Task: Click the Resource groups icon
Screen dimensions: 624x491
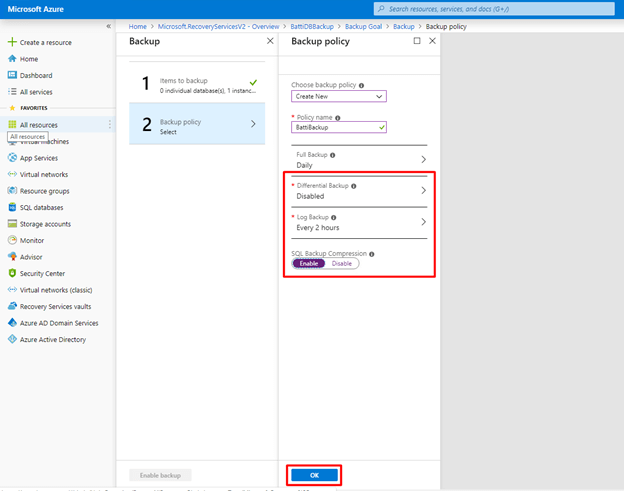Action: [x=12, y=191]
